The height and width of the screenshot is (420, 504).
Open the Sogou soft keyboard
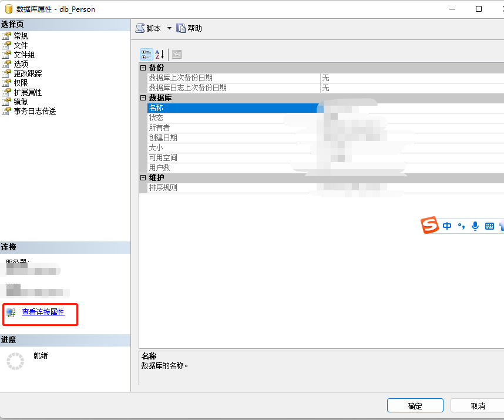489,226
